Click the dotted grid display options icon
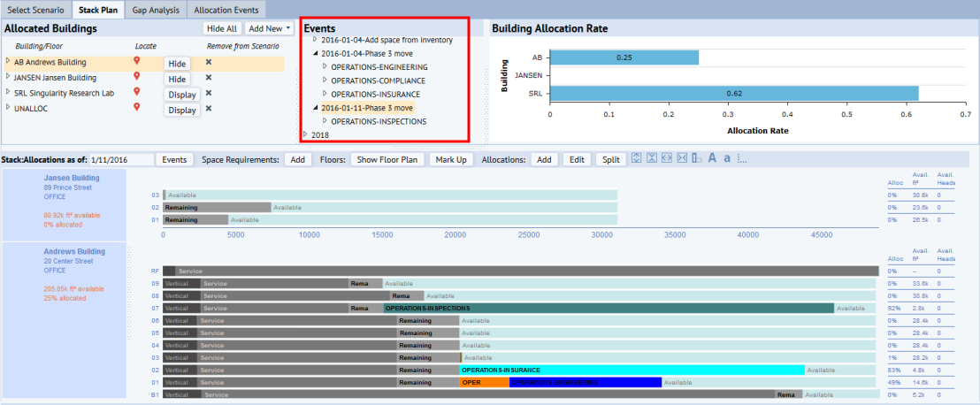Image resolution: width=980 pixels, height=405 pixels. pos(742,159)
